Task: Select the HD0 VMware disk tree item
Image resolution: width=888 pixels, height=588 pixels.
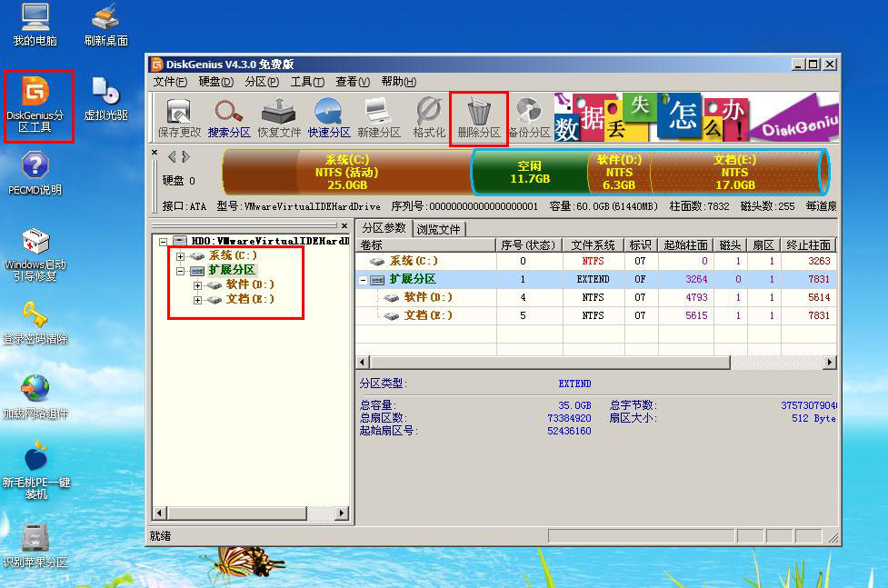Action: (x=270, y=241)
